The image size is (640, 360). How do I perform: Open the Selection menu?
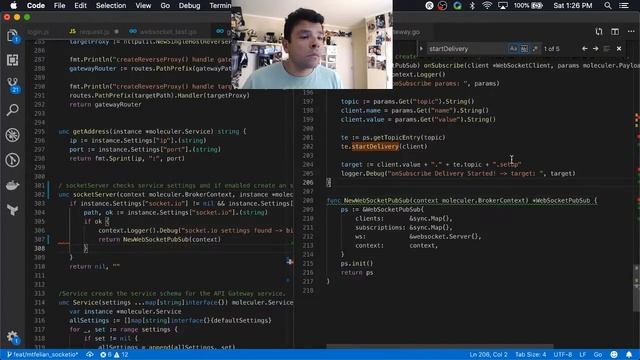click(111, 5)
